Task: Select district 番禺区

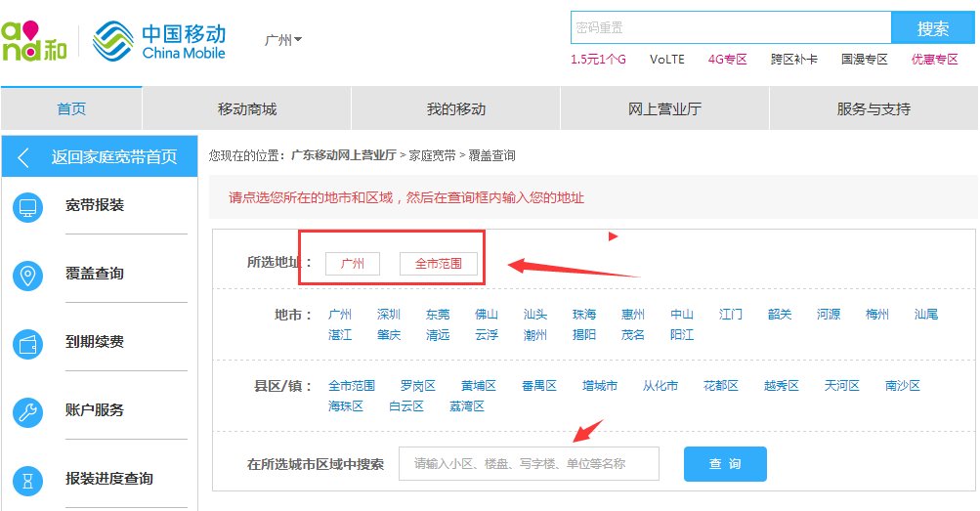Action: (539, 385)
